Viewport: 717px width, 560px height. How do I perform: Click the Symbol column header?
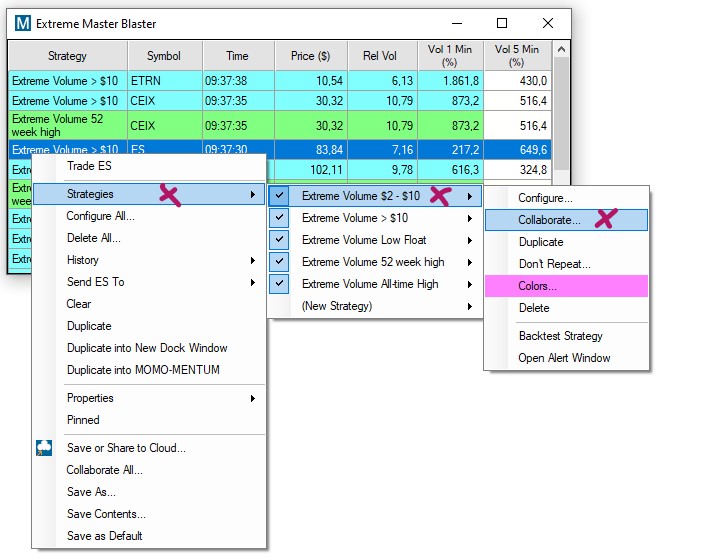pyautogui.click(x=164, y=56)
